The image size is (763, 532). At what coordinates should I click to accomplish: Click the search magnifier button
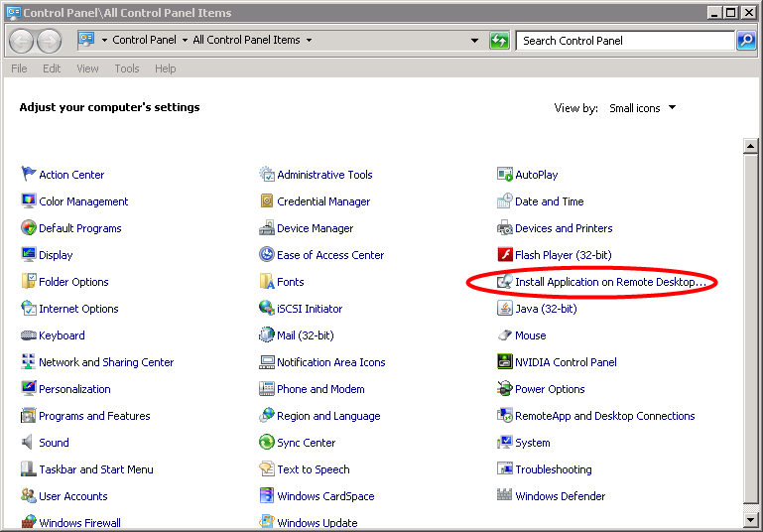click(x=746, y=41)
